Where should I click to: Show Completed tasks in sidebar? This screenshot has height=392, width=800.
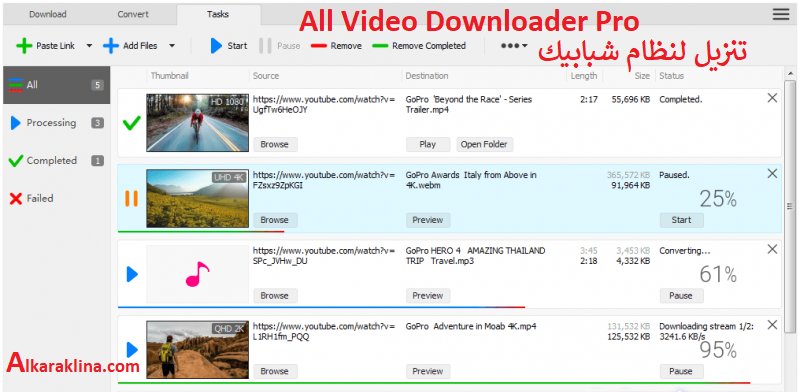57,161
